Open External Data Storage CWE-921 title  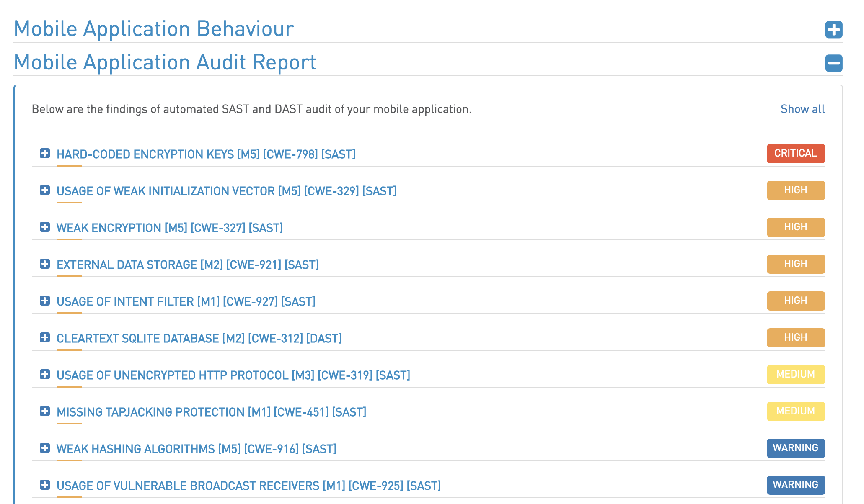pos(188,265)
